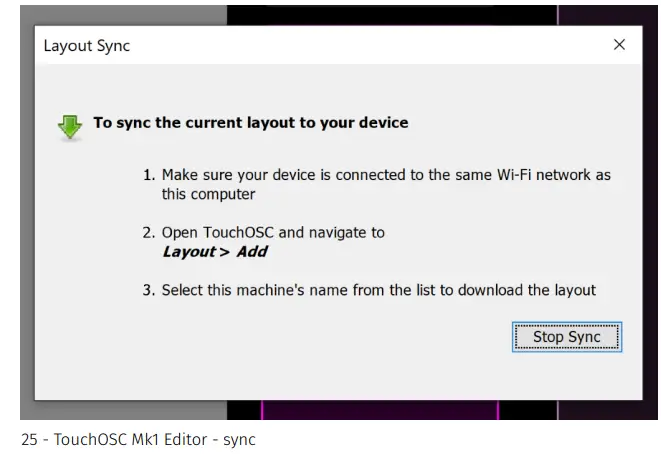This screenshot has width=661, height=454.
Task: Click the green download arrow icon
Action: coord(69,127)
